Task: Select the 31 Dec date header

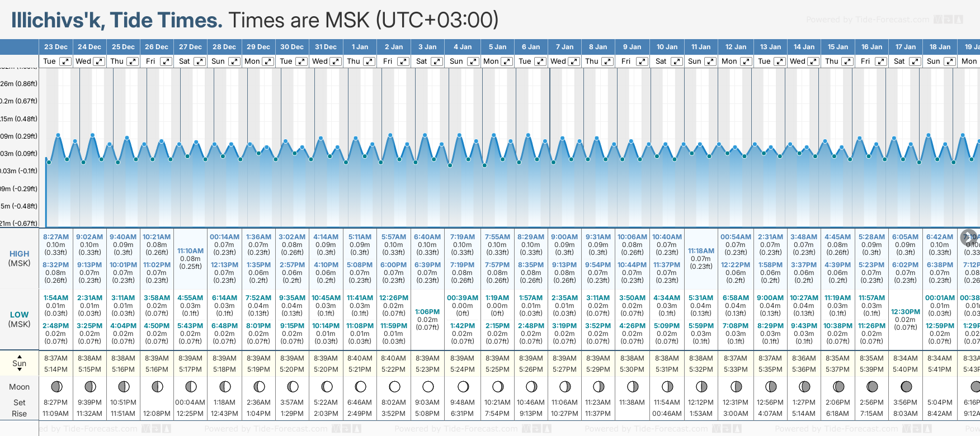Action: click(326, 47)
